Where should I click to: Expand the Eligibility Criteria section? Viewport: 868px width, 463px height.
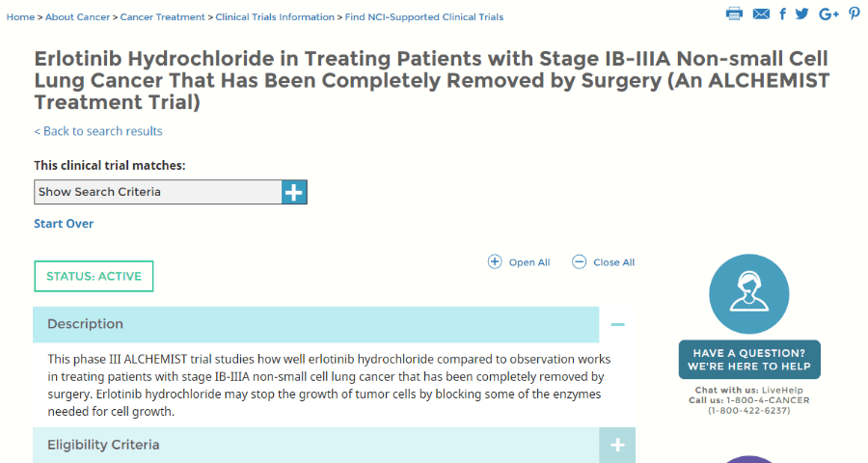pyautogui.click(x=617, y=445)
